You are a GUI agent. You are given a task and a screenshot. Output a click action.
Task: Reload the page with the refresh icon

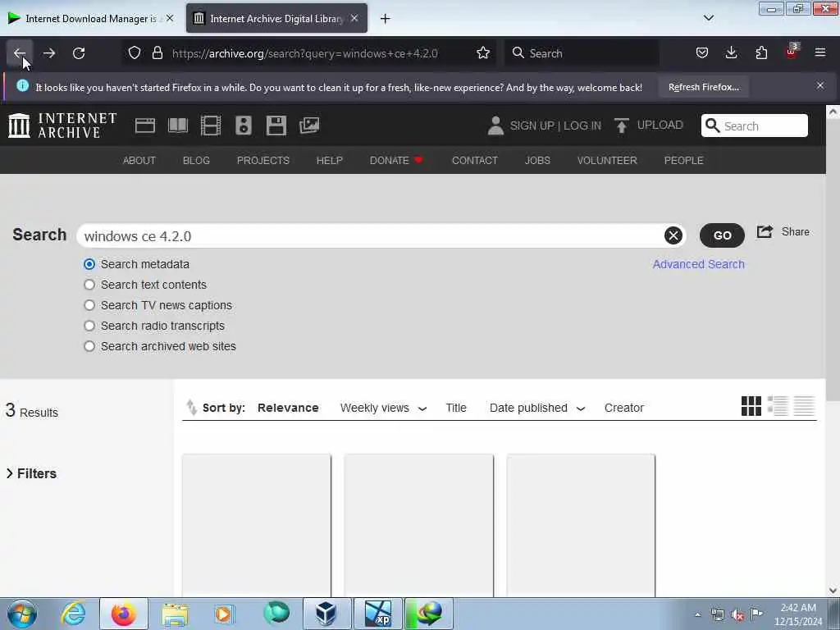(79, 53)
